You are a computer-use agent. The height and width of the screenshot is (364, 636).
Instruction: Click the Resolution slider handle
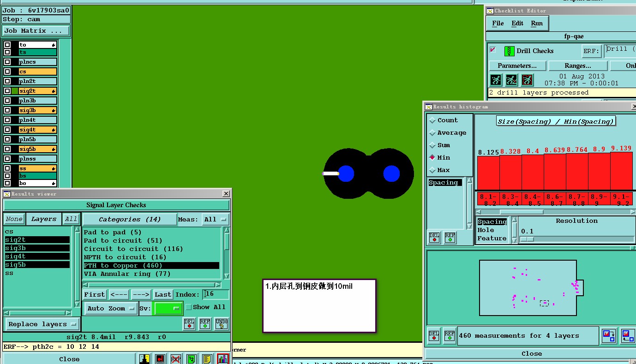click(x=527, y=239)
